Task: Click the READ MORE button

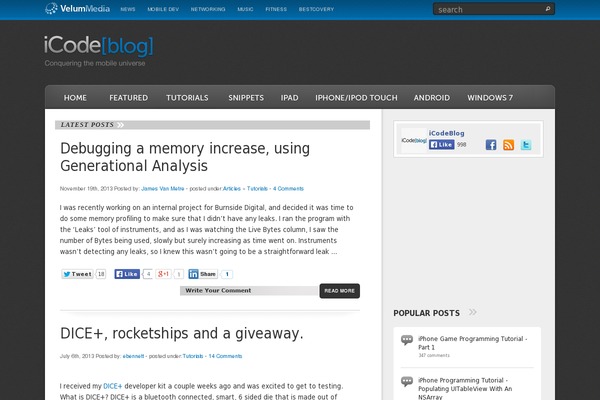Action: pos(339,291)
